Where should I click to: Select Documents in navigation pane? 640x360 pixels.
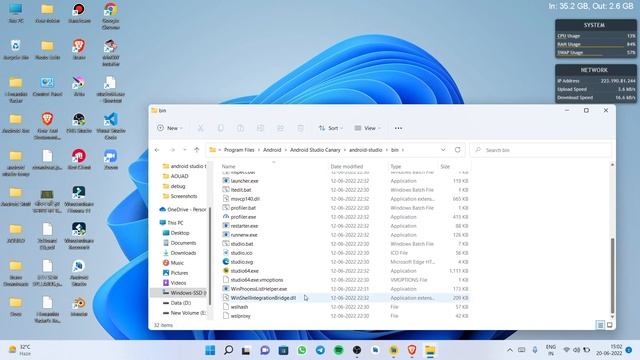pos(183,243)
